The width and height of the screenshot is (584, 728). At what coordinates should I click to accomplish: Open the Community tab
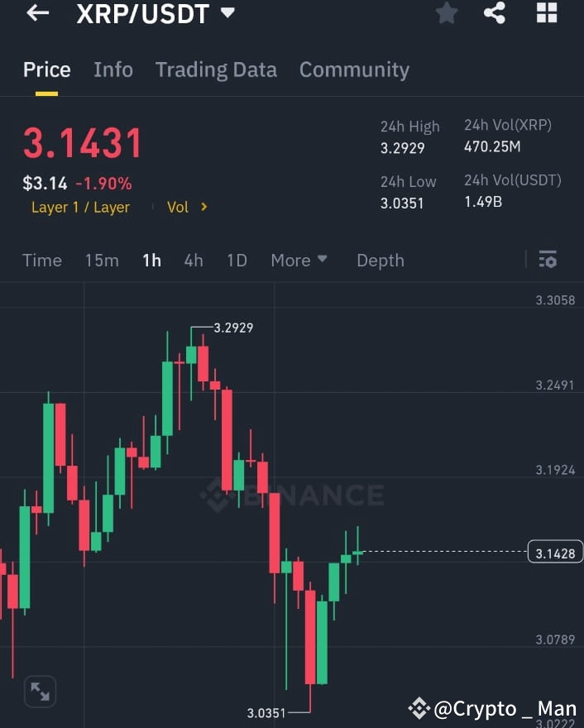(x=354, y=69)
